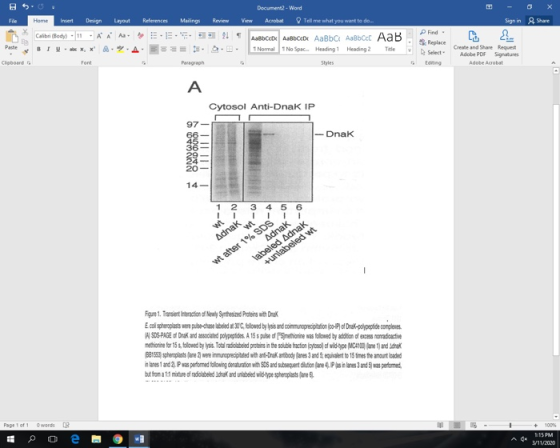Sort the selection alphabetically
560x448 pixels.
tap(225, 35)
